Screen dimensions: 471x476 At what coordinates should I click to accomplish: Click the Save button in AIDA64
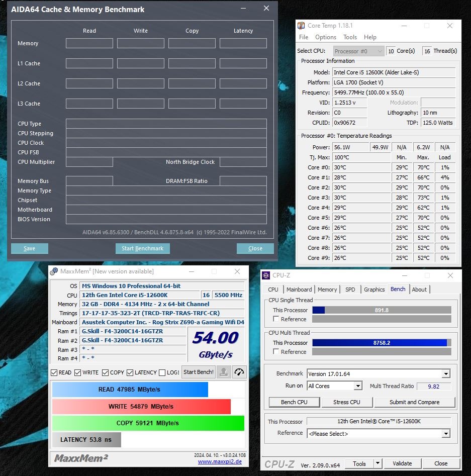(x=30, y=248)
